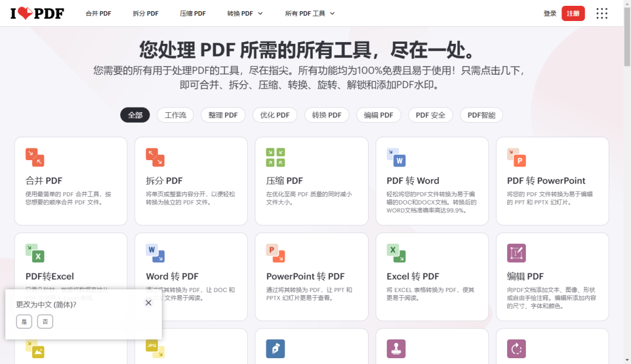Select the 优化 PDF filter tab

coord(275,115)
